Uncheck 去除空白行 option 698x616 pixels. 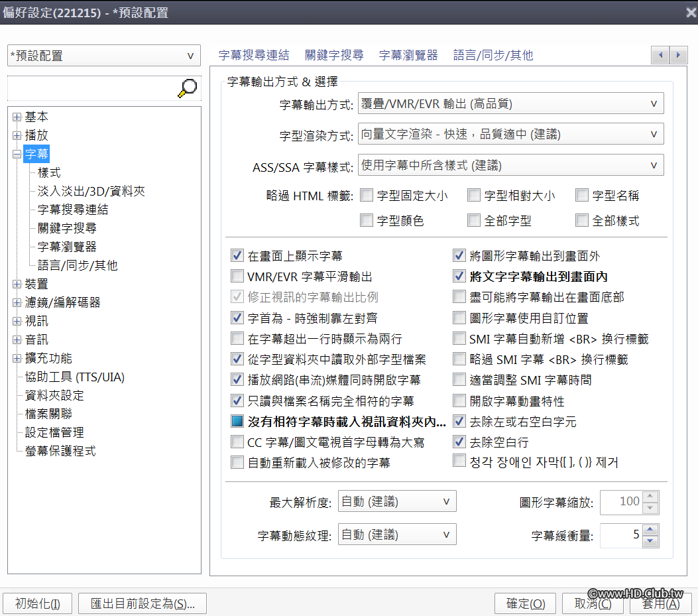(459, 441)
